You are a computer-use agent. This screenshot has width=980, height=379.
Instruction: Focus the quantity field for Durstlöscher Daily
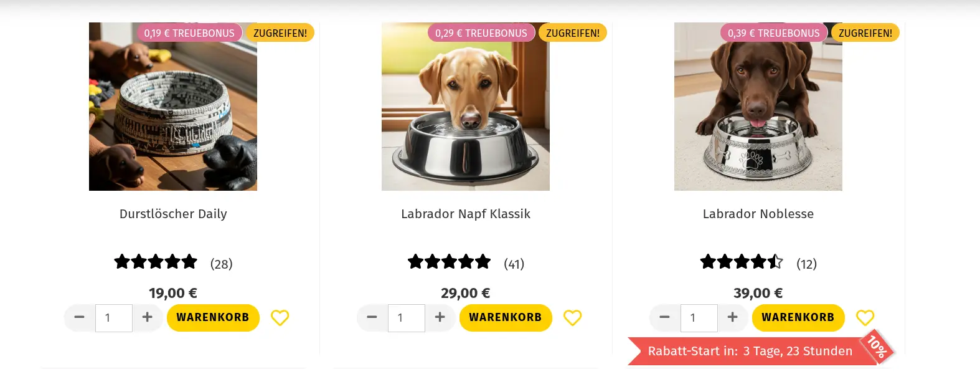click(x=114, y=318)
